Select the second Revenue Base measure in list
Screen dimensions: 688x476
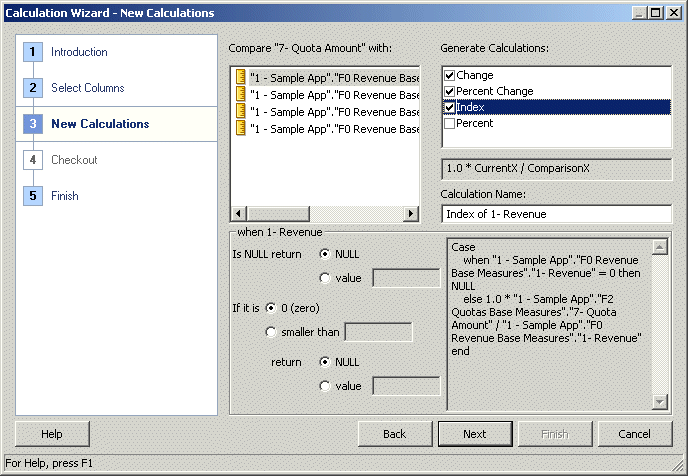pos(334,95)
